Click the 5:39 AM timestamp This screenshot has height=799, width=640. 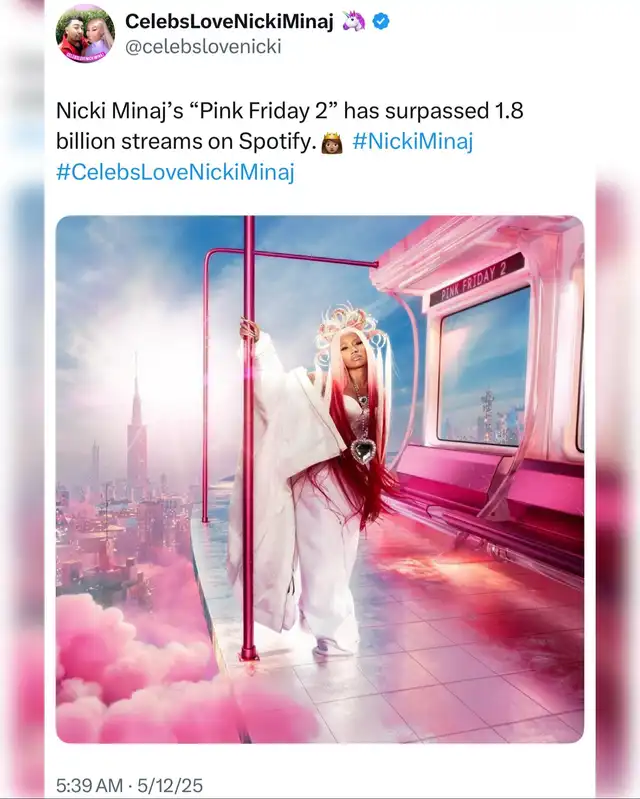pos(90,785)
